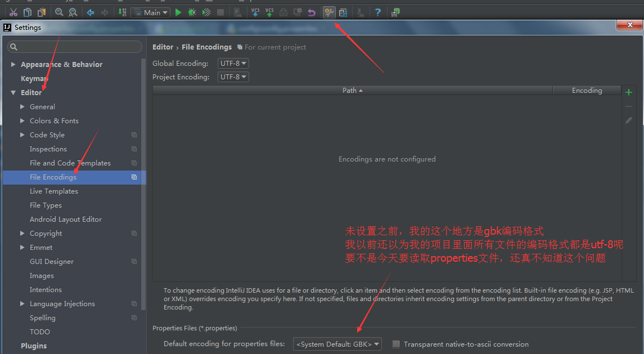Sort table by Path column header
644x354 pixels.
tap(353, 90)
